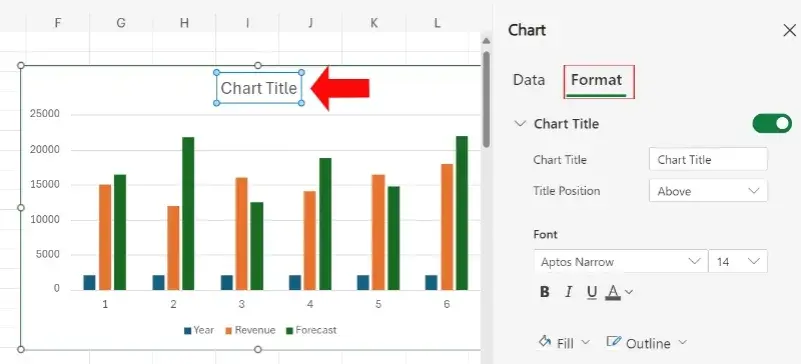This screenshot has width=801, height=364.
Task: Switch to the Data tab
Action: (x=529, y=80)
